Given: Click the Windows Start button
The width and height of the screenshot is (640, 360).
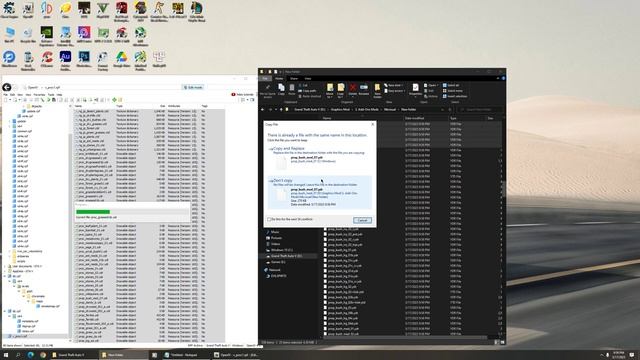Looking at the screenshot, I should click(x=6, y=355).
